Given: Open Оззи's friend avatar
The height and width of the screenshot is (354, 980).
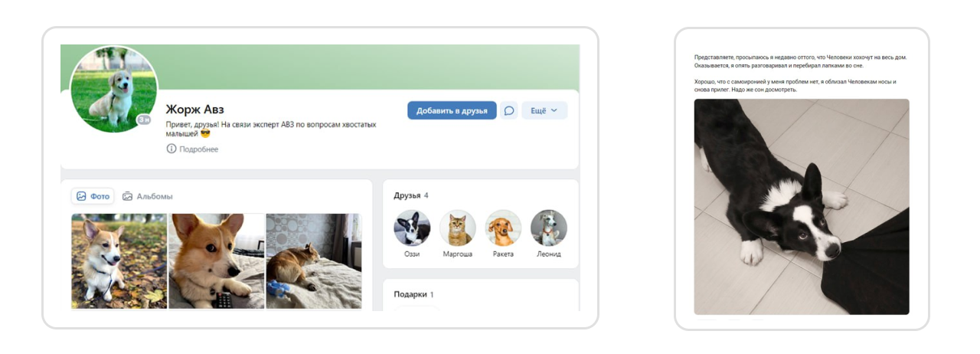Looking at the screenshot, I should coord(412,228).
